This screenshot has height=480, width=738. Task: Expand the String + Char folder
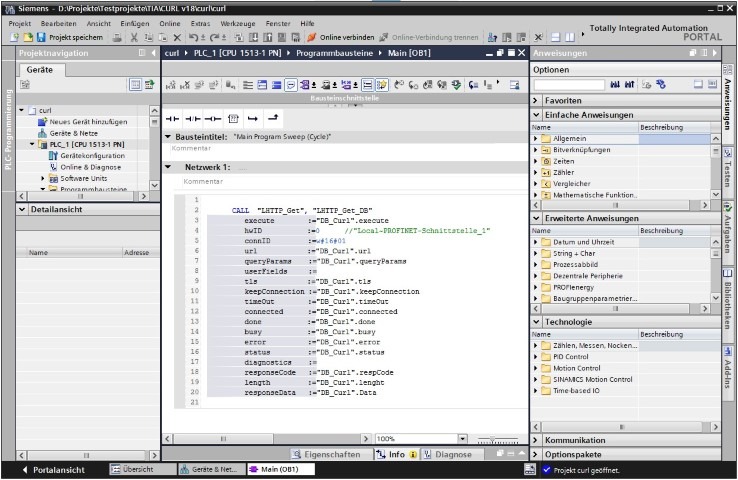click(x=536, y=253)
